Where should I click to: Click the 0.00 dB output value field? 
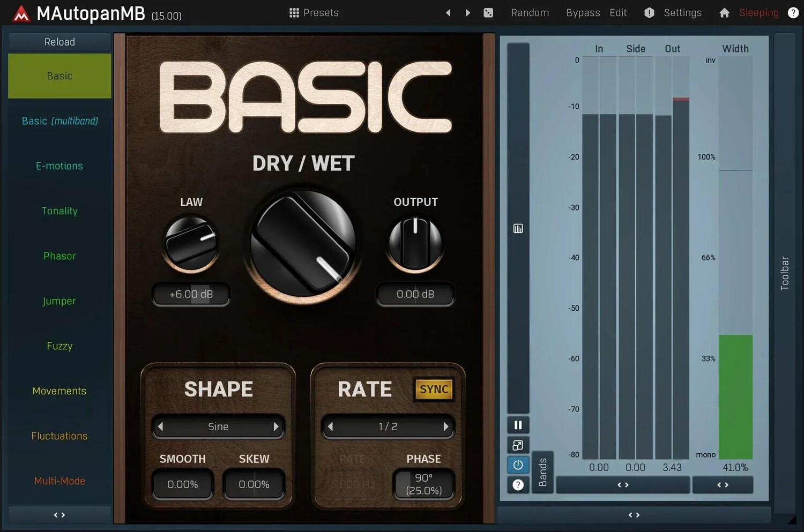tap(415, 294)
